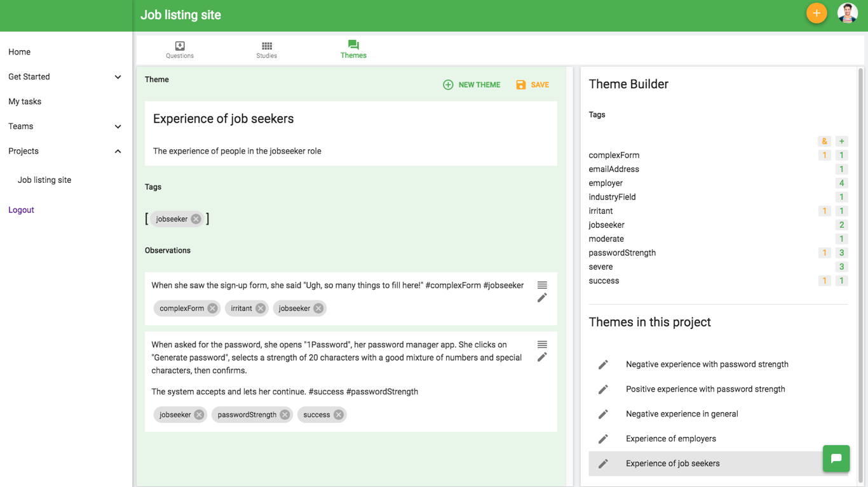Click the green chat bubble button

(836, 458)
